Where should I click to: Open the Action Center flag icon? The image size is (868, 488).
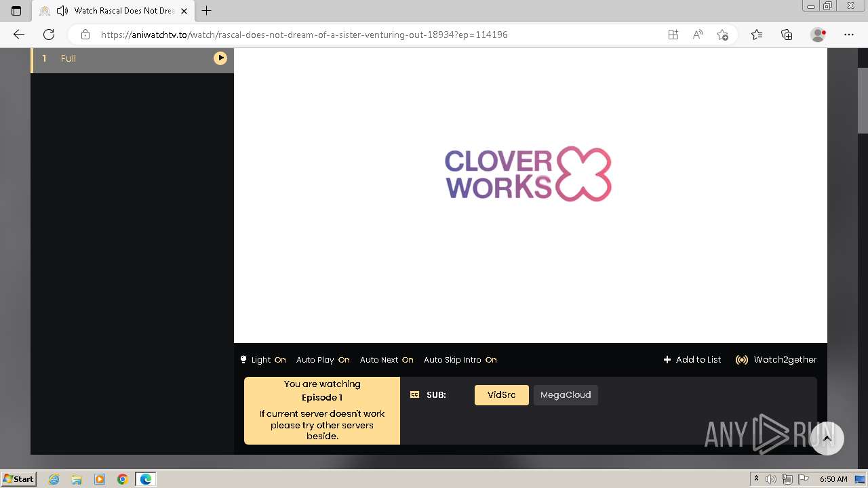[x=803, y=479]
